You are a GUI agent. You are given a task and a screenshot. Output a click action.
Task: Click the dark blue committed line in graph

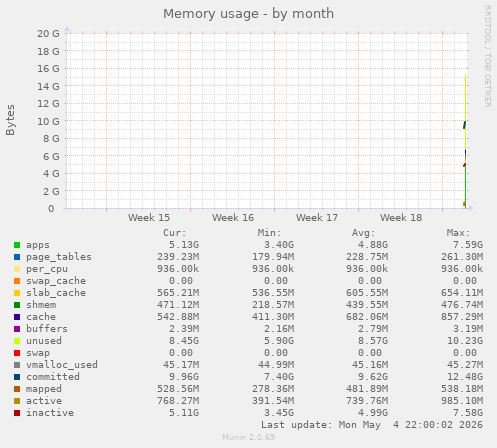(464, 125)
